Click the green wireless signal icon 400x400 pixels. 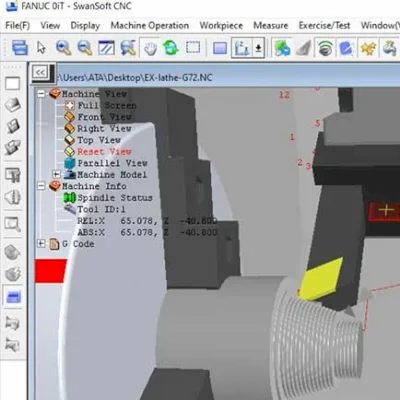[x=325, y=48]
